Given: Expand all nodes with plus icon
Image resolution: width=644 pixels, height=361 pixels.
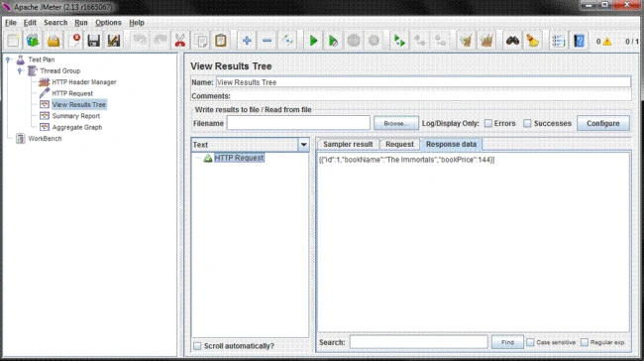Looking at the screenshot, I should (x=247, y=41).
